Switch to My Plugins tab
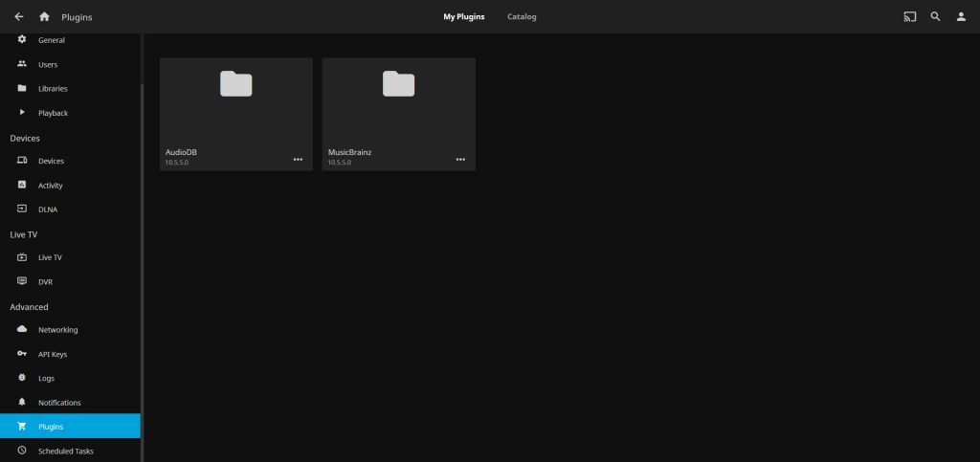Image resolution: width=980 pixels, height=462 pixels. pos(464,17)
